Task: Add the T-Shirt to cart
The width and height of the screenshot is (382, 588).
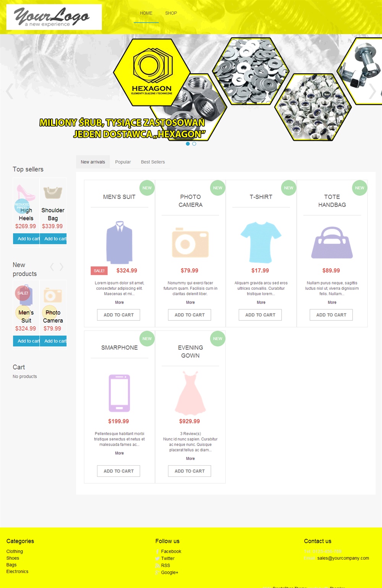Action: [x=260, y=315]
